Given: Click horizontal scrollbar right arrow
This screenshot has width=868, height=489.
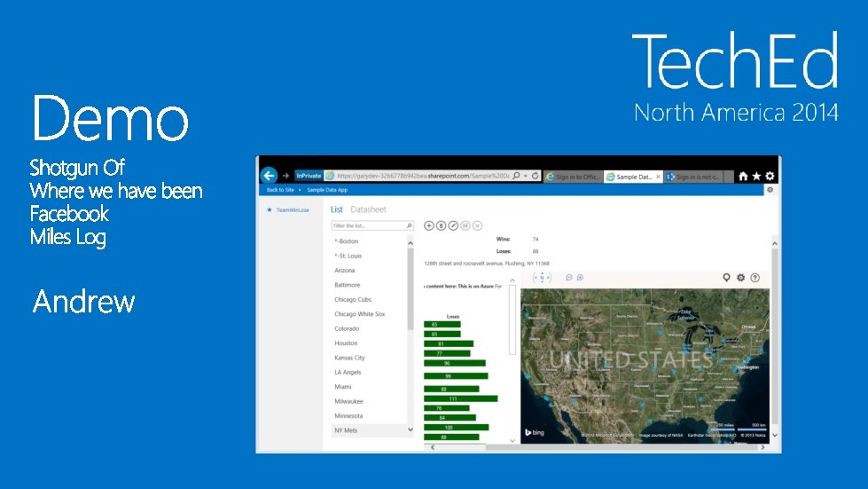Looking at the screenshot, I should (762, 447).
